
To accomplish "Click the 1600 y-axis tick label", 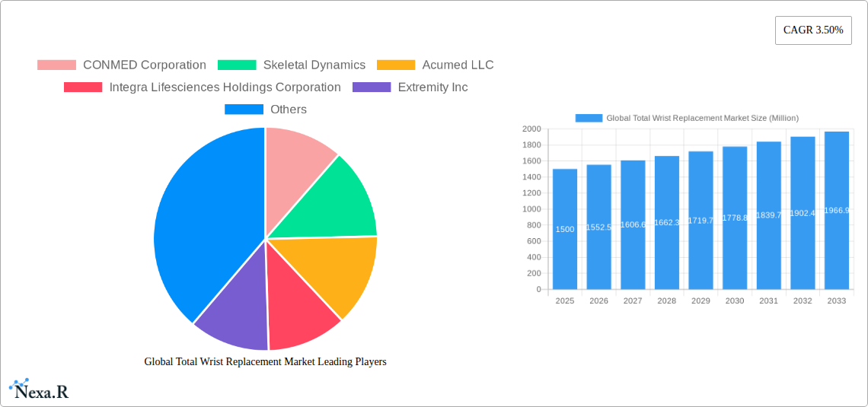I will click(x=531, y=161).
